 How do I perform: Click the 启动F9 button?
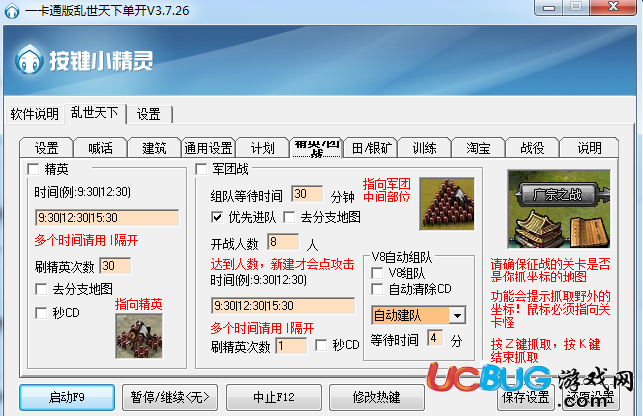tap(67, 397)
